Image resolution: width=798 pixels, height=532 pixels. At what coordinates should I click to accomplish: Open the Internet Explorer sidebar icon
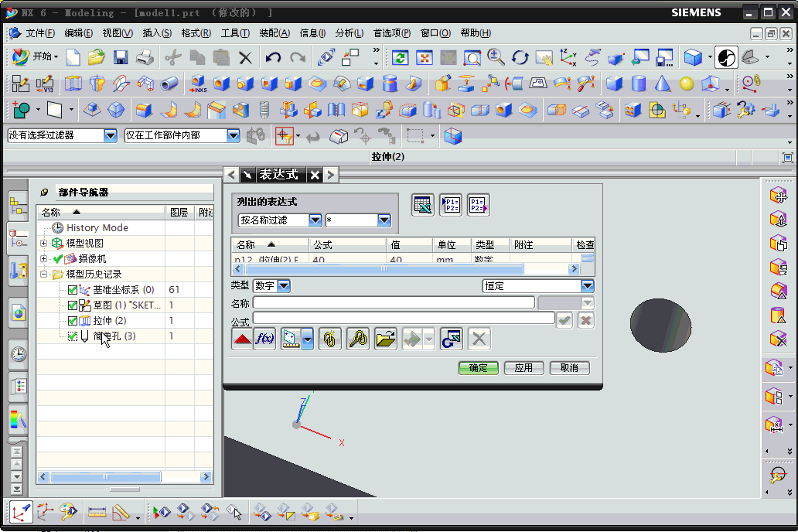(19, 312)
